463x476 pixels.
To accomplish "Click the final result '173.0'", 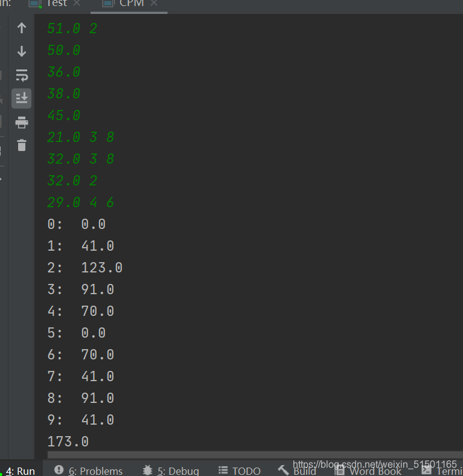I will click(x=68, y=442).
